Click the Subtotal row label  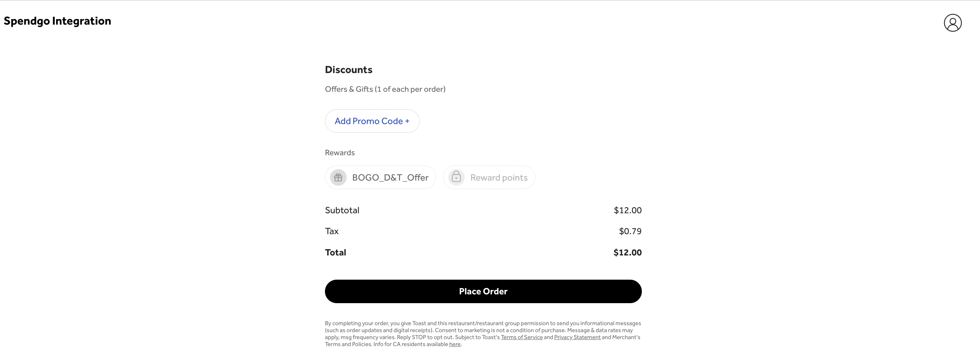click(342, 210)
